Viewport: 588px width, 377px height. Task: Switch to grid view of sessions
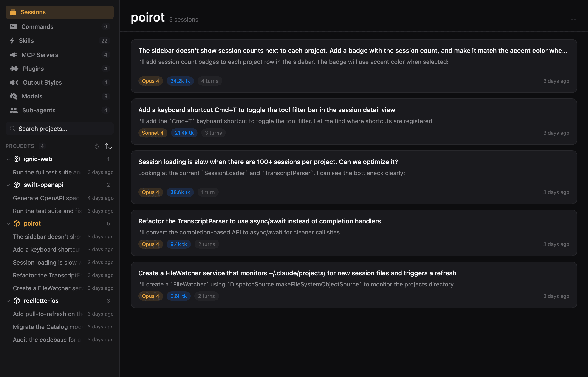574,19
